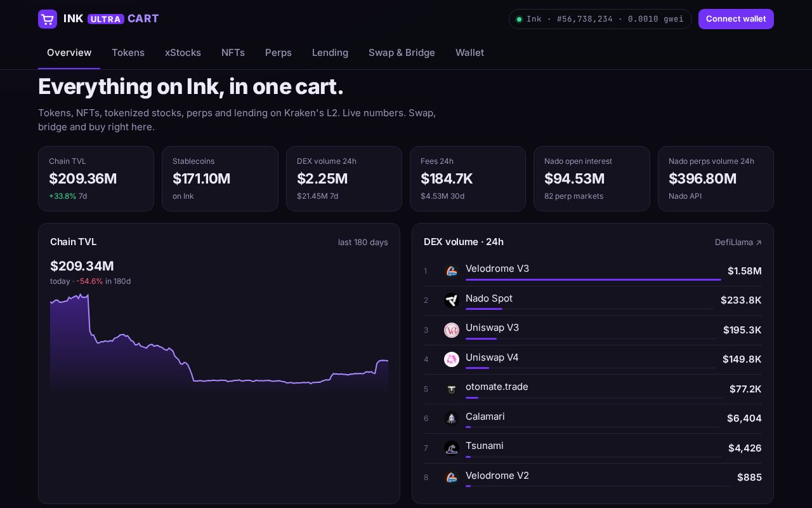Click the Nado perps volume 24h card

[x=716, y=178]
